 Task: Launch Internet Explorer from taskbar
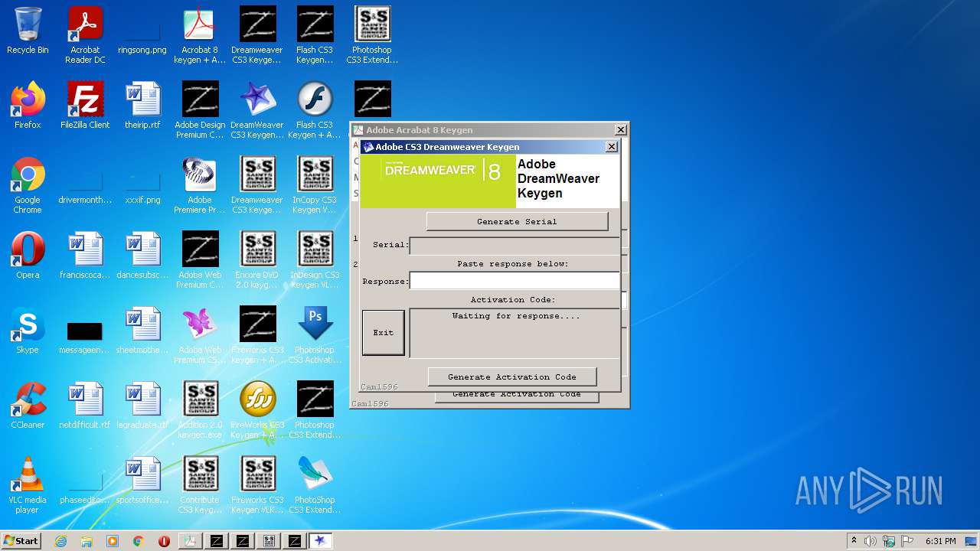coord(60,541)
